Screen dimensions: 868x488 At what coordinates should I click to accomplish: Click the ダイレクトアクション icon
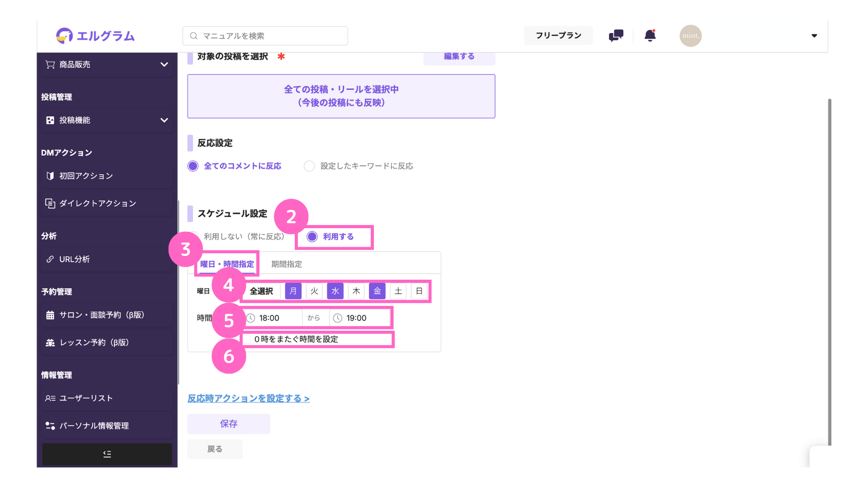tap(50, 203)
